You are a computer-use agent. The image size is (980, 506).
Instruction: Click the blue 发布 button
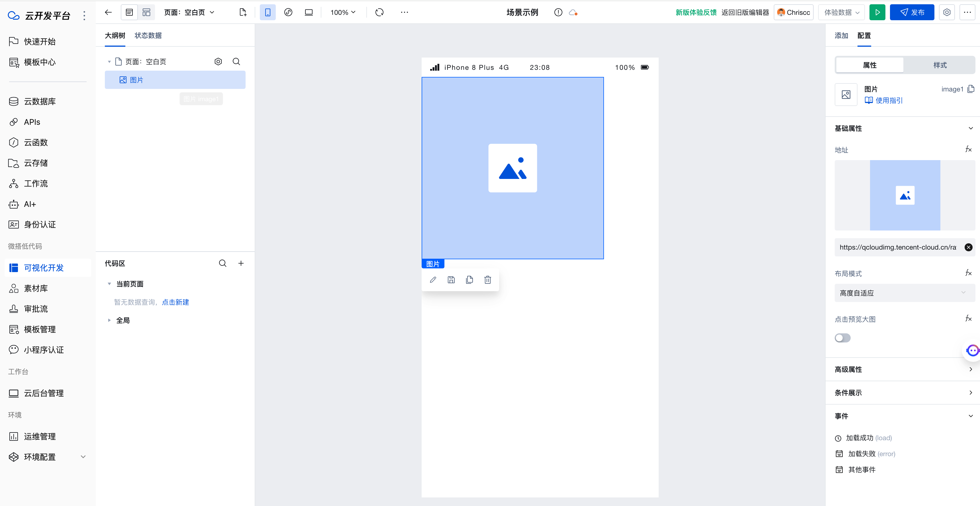click(912, 13)
